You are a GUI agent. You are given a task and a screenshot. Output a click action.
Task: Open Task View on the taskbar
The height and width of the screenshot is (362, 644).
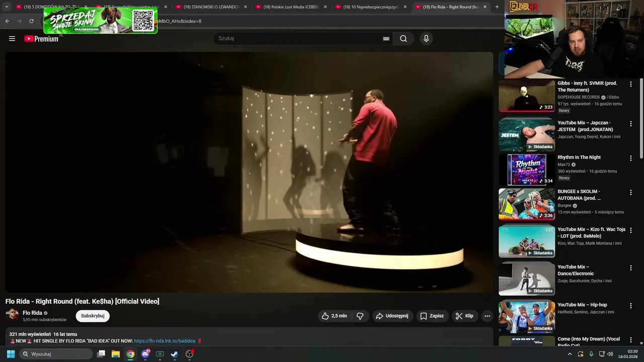pyautogui.click(x=101, y=354)
